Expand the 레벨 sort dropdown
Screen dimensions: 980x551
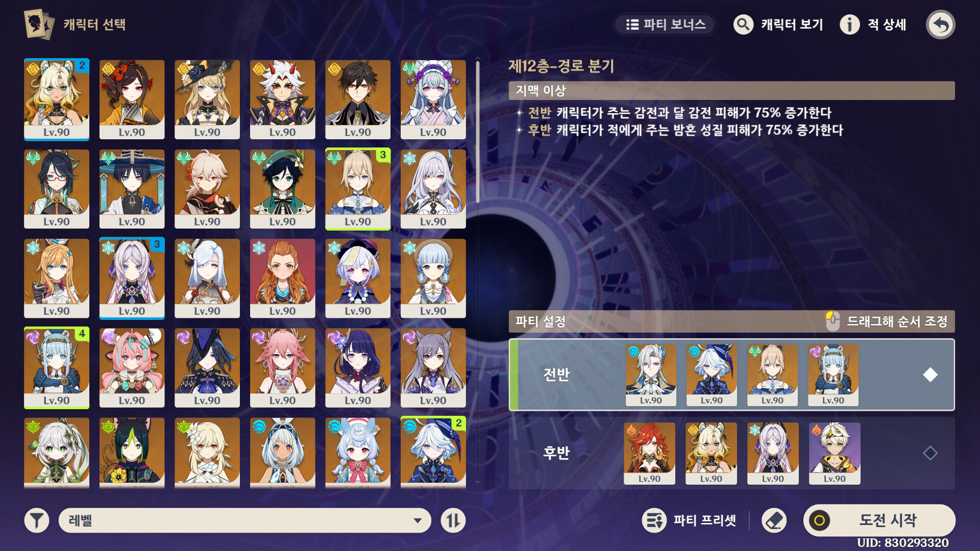click(x=245, y=520)
